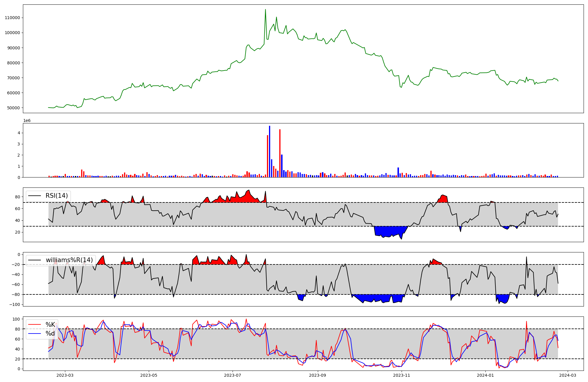Click the 2023-09 x-axis date label

(x=318, y=375)
